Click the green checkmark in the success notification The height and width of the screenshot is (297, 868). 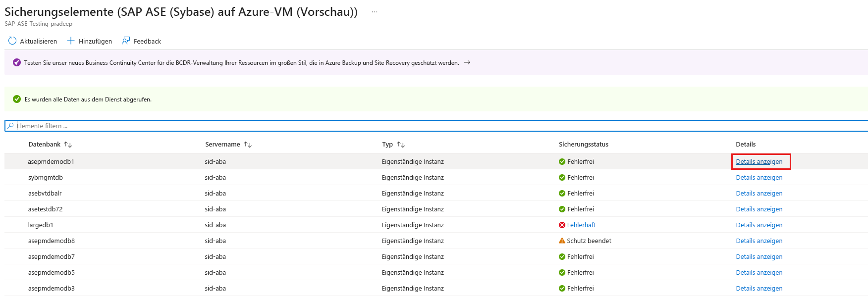[17, 99]
